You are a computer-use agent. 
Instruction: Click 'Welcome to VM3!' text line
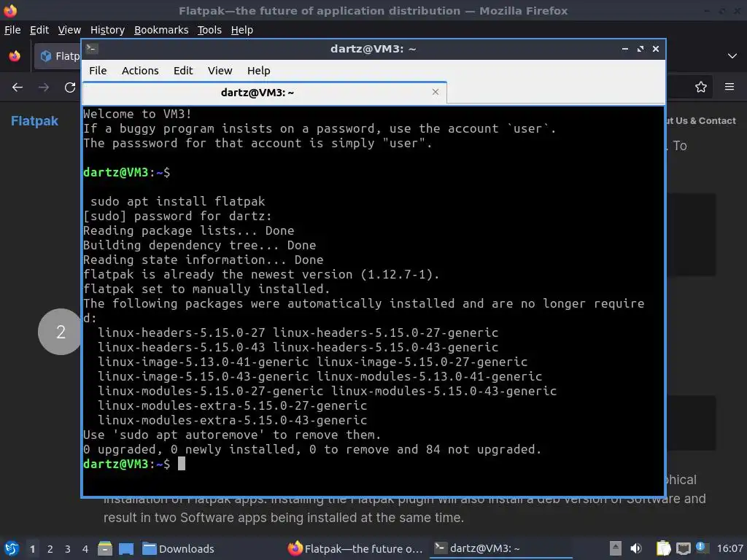pos(137,114)
